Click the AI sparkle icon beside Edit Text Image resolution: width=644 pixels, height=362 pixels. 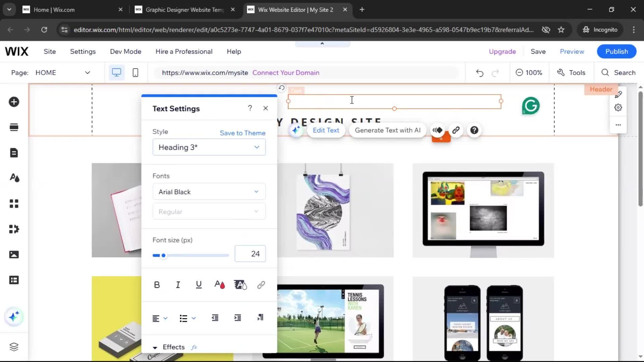point(296,130)
